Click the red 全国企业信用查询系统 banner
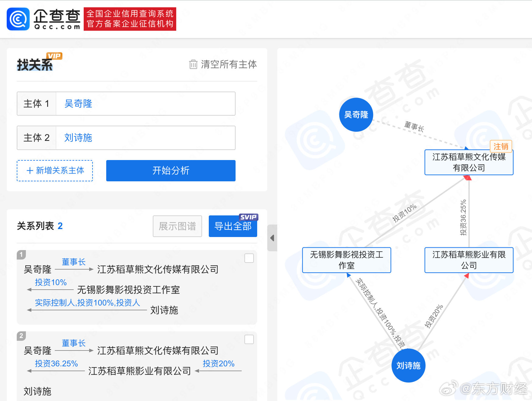 (x=130, y=19)
